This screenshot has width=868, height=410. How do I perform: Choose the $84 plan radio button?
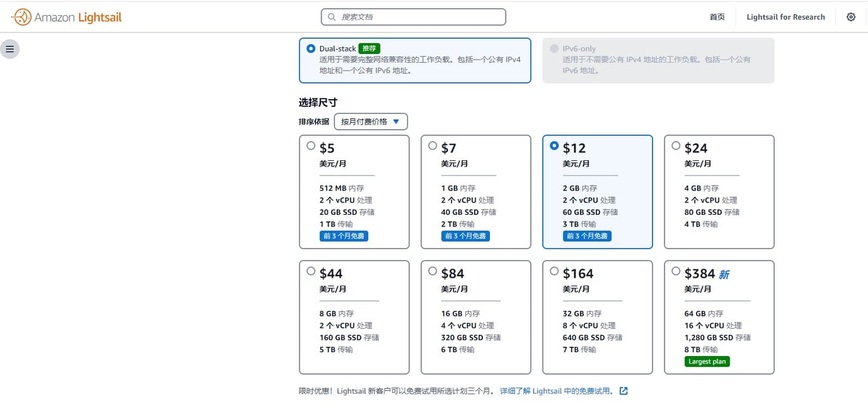433,271
